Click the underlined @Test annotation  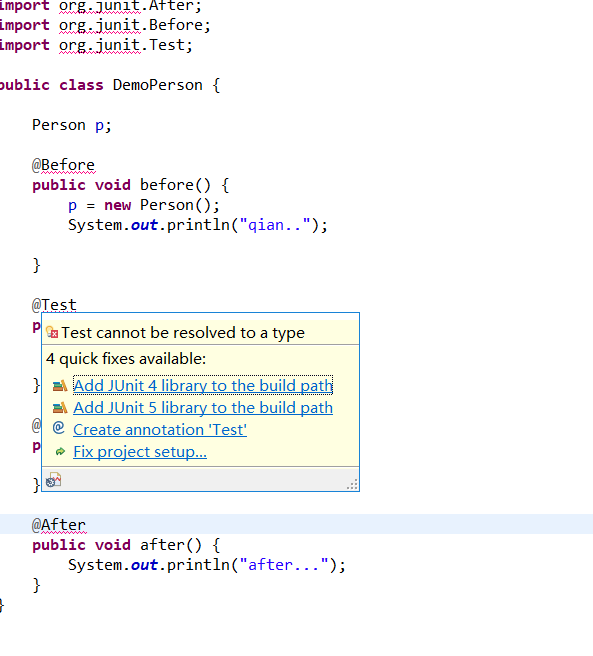54,305
